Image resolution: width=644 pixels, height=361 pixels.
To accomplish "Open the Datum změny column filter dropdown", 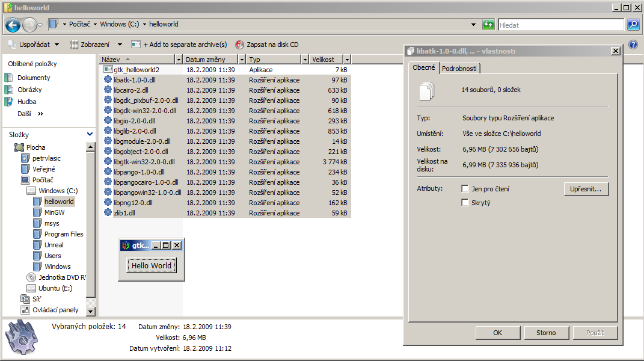I will click(x=242, y=60).
